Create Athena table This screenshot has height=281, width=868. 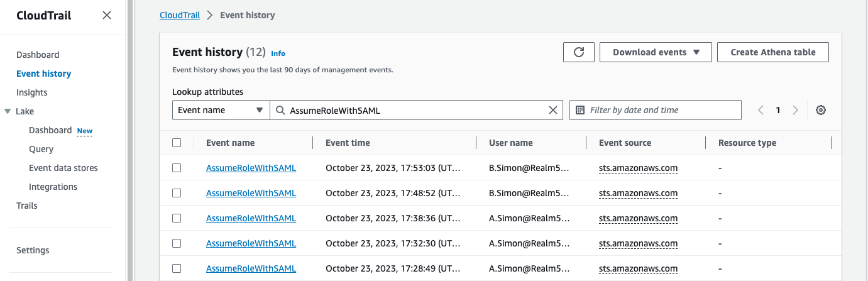tap(773, 52)
